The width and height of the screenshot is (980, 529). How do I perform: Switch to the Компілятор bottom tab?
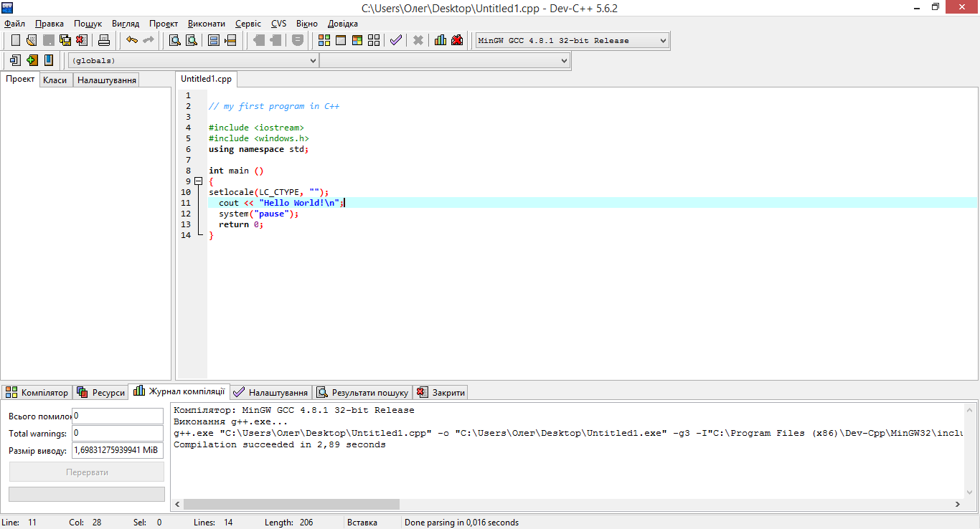tap(37, 392)
